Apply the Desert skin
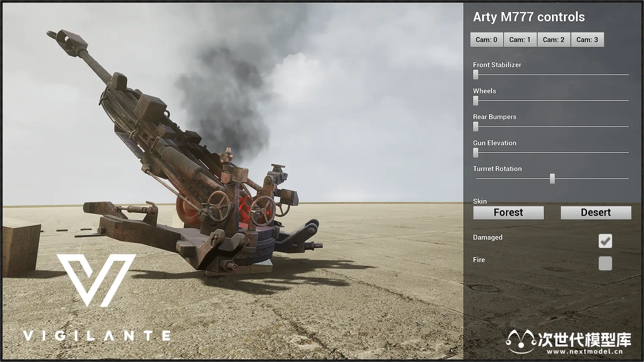Viewport: 644px width, 362px height. 596,213
